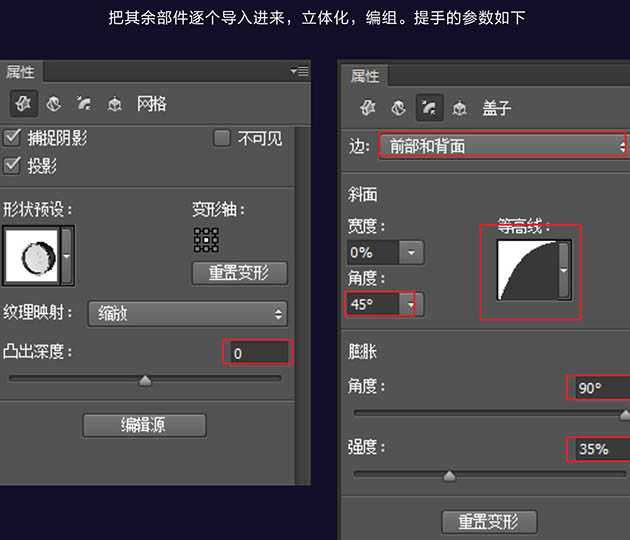
Task: Toggle 投影 checkbox
Action: [x=12, y=165]
